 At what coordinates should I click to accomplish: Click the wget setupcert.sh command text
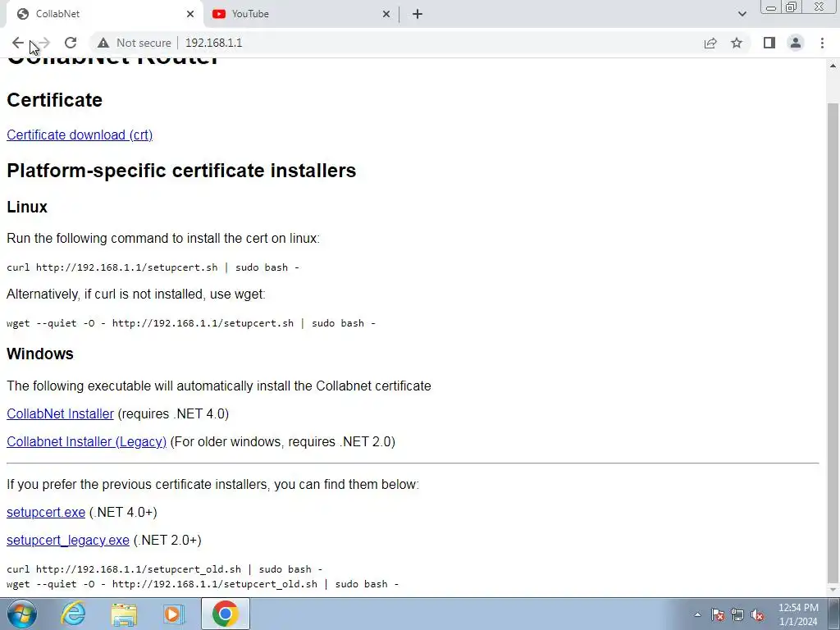click(x=191, y=323)
